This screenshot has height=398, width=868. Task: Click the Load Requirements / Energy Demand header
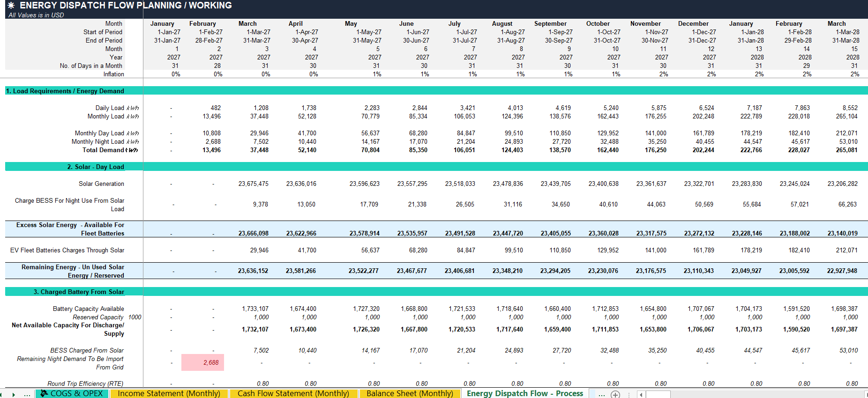(65, 91)
